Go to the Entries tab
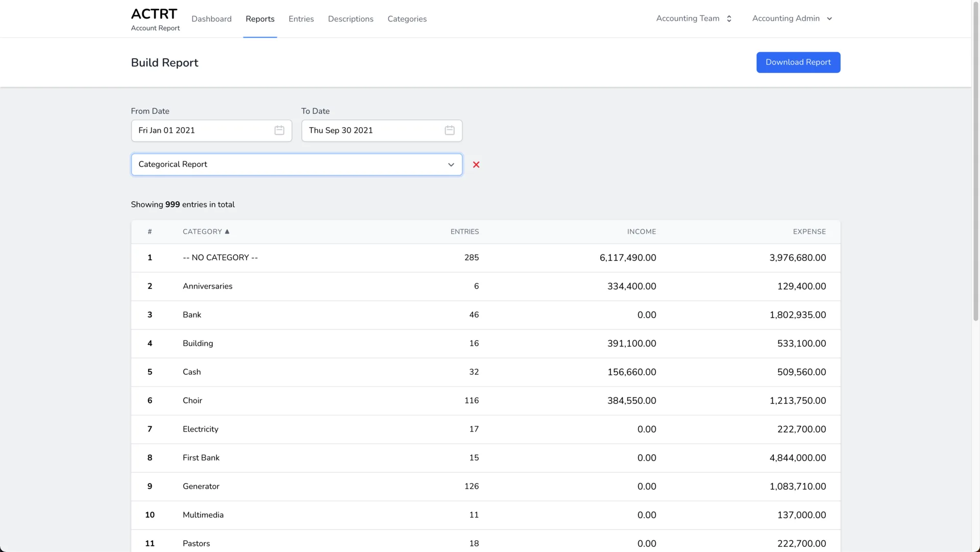 point(301,19)
